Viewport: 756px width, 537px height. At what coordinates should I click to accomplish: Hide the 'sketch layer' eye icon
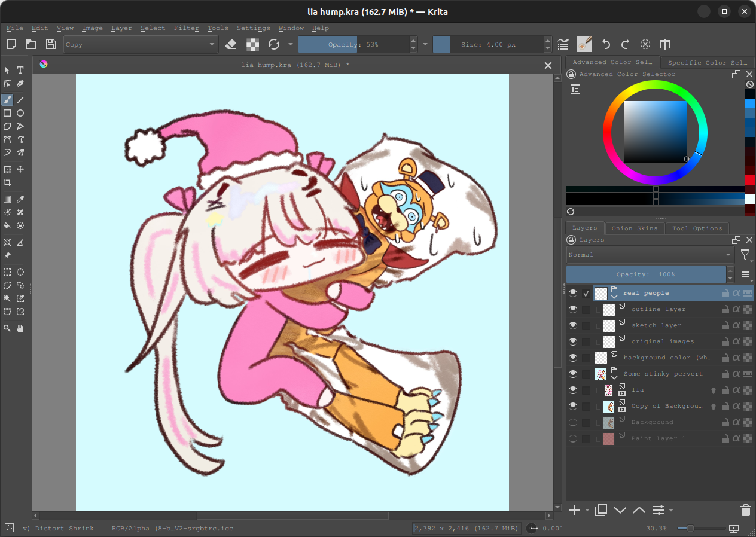(573, 325)
